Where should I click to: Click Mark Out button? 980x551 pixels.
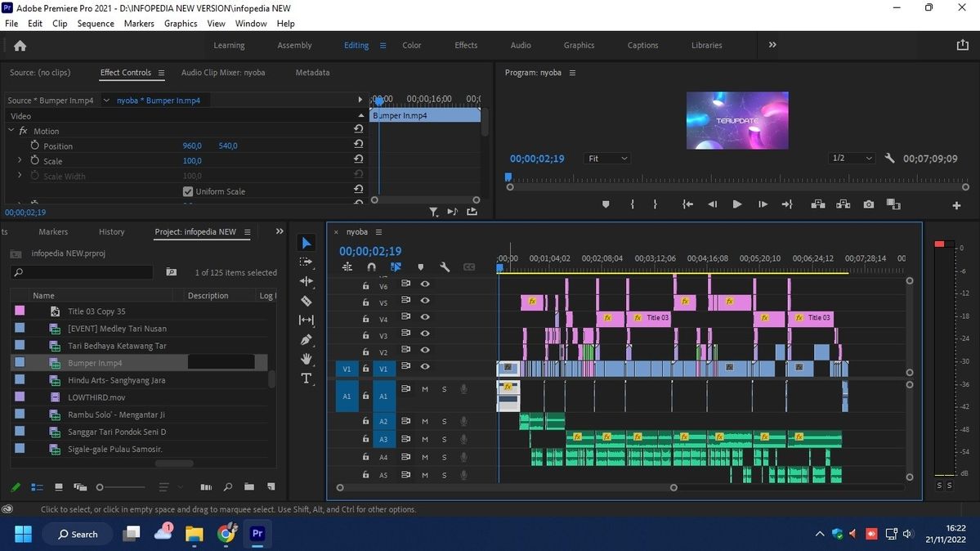point(655,204)
